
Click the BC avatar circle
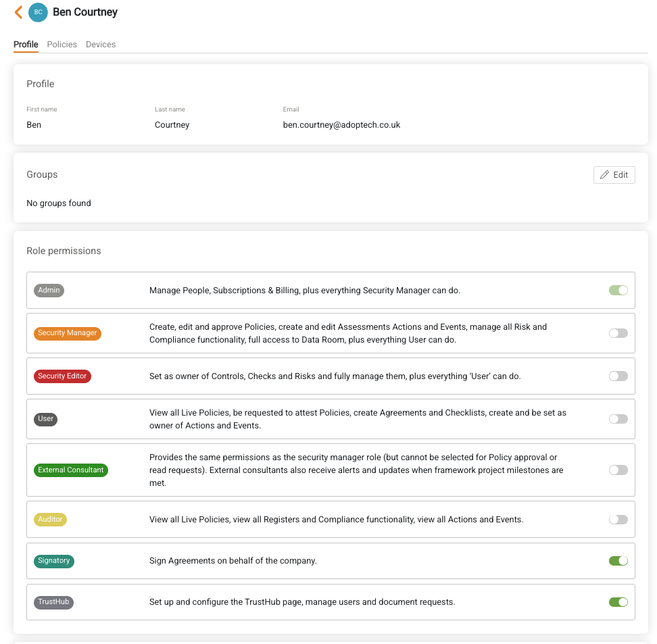[x=38, y=12]
